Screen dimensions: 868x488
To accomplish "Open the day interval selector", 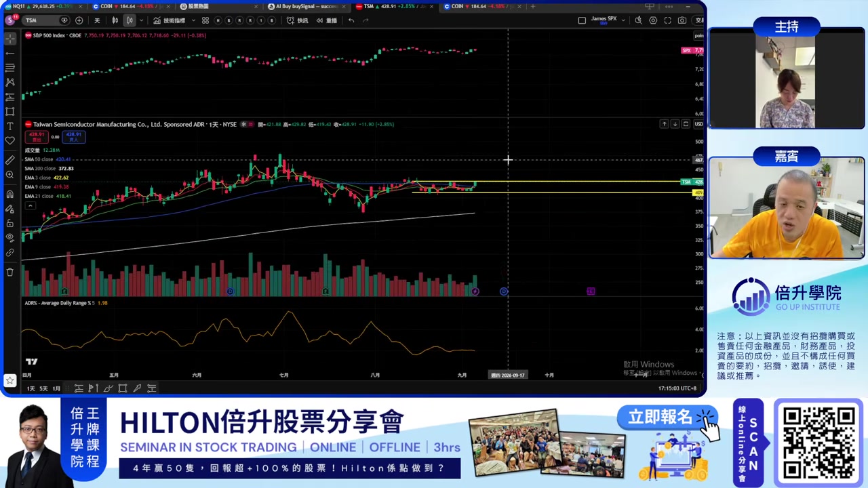I will tap(97, 20).
